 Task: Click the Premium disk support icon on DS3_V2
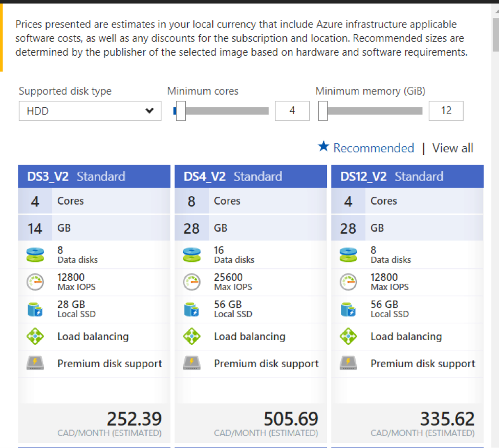pyautogui.click(x=35, y=363)
